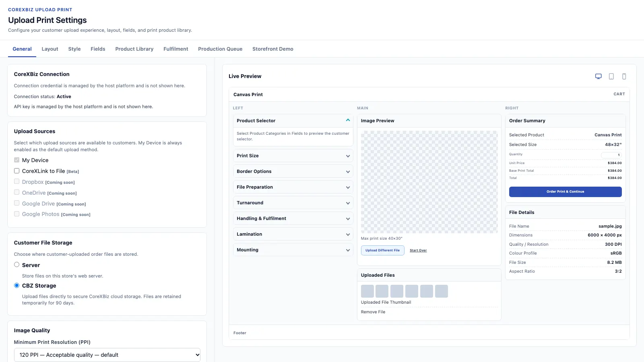Screen dimensions: 644x362
Task: Click the sample.jpg file name
Action: (x=610, y=226)
